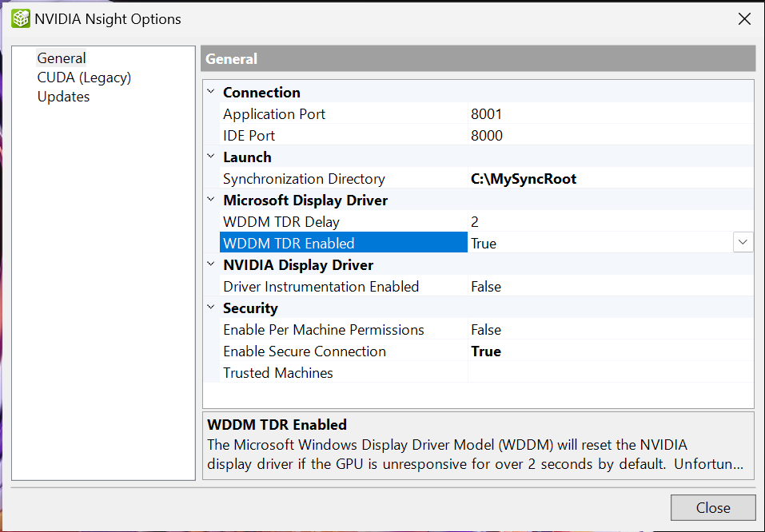Click the Security section header text
Screen dimensions: 765x532
coord(250,308)
